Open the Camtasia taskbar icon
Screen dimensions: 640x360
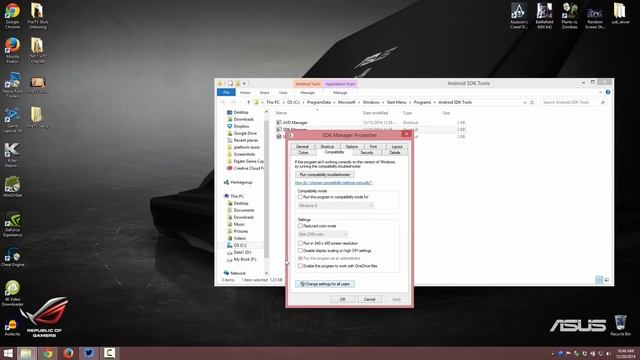109,353
